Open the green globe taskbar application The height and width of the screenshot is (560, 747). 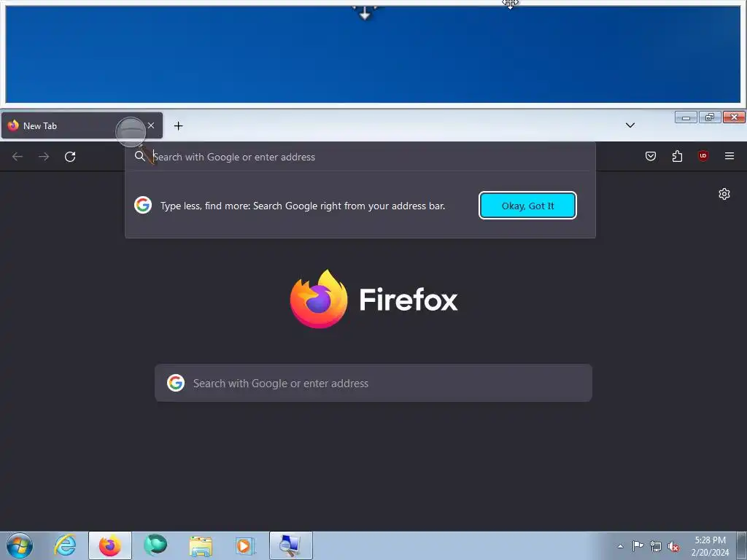[155, 545]
